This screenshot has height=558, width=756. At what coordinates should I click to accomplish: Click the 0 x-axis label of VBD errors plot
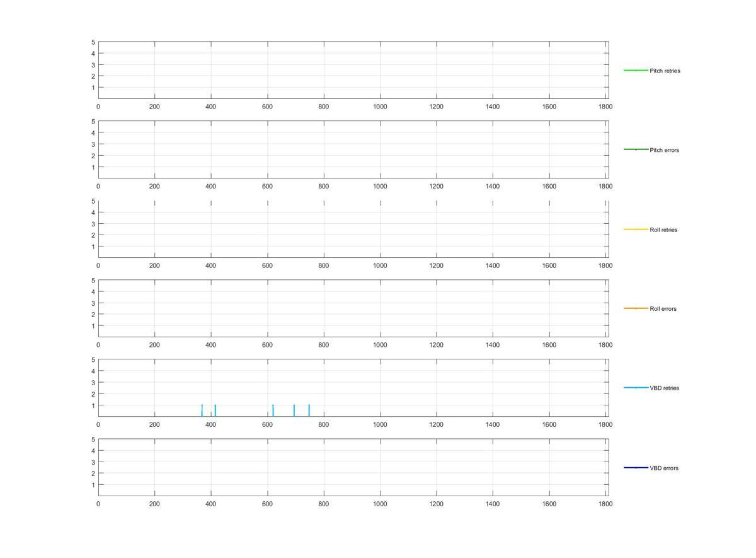coord(98,504)
